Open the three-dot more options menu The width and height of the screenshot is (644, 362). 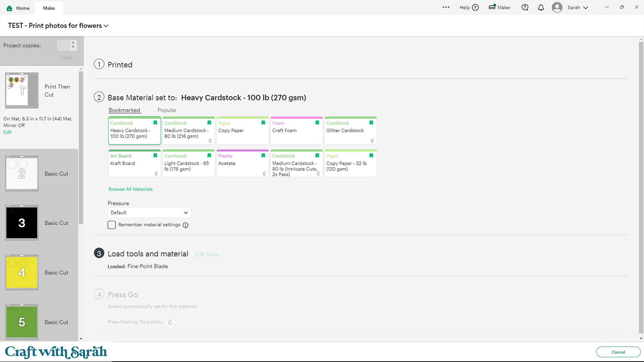click(446, 7)
